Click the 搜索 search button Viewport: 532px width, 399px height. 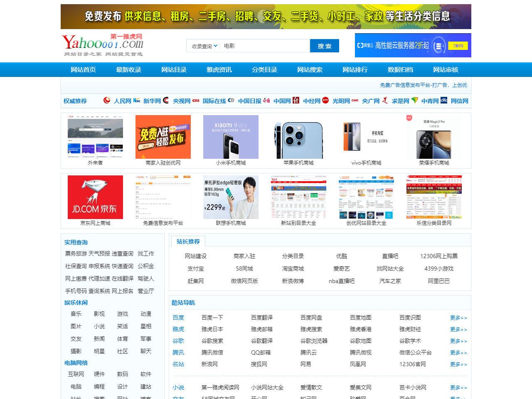tap(325, 46)
